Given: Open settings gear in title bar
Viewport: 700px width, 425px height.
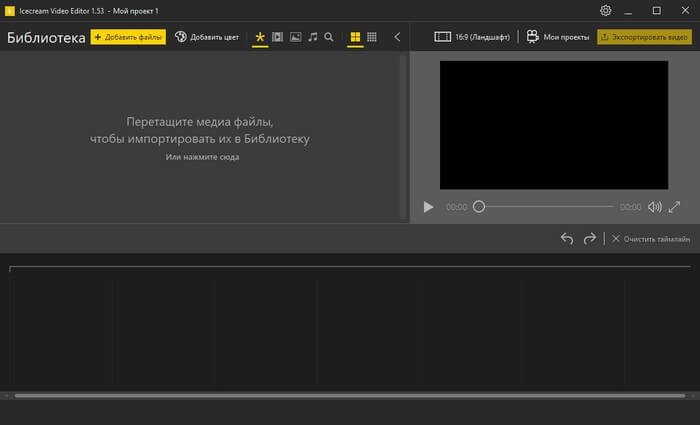Looking at the screenshot, I should 605,10.
